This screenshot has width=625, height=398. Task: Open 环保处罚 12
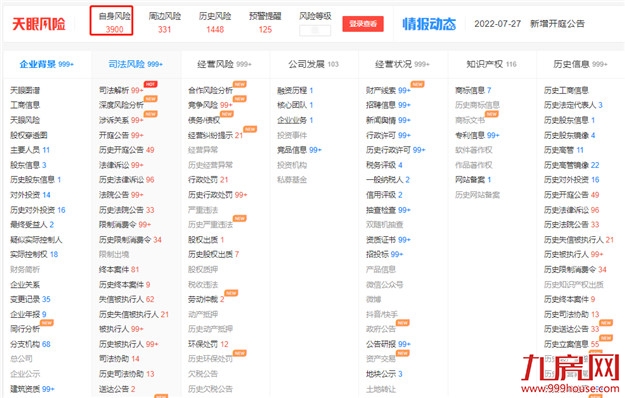208,344
